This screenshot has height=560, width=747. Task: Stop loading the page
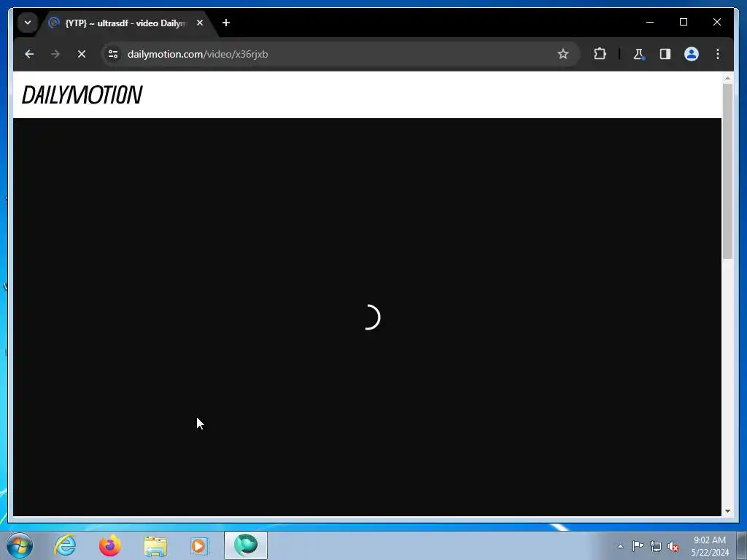coord(82,54)
